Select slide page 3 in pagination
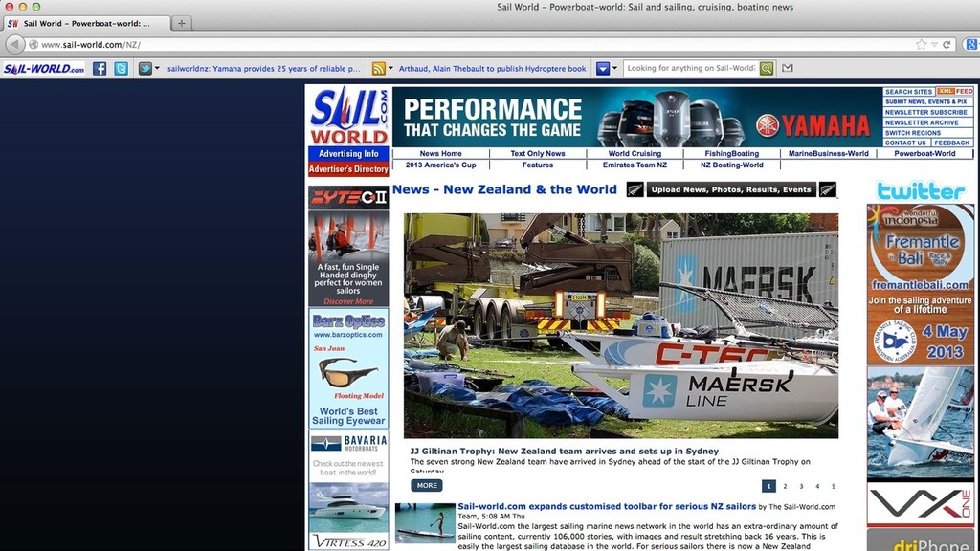980x551 pixels. coord(801,486)
